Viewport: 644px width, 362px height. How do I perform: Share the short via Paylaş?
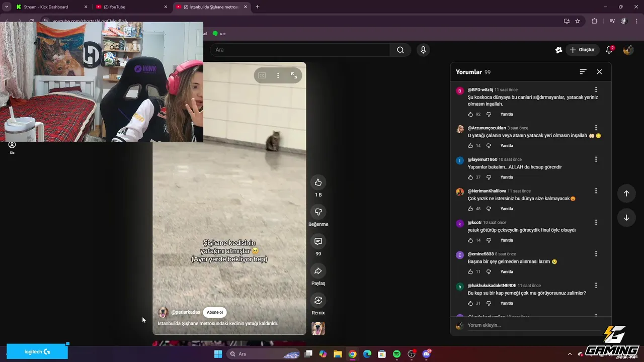pos(318,271)
